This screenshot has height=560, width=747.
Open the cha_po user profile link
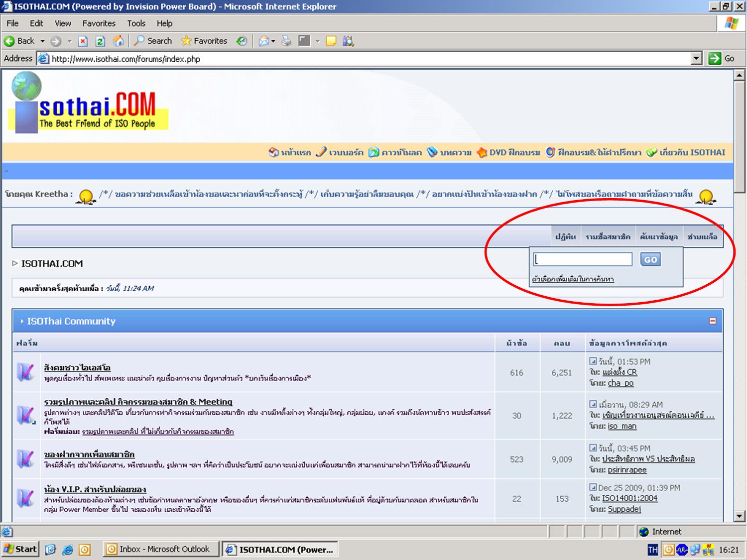point(621,383)
